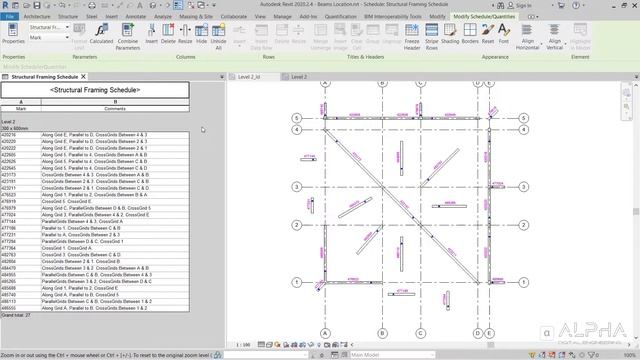This screenshot has width=640, height=360.
Task: Open the Shading color tool
Action: [450, 33]
